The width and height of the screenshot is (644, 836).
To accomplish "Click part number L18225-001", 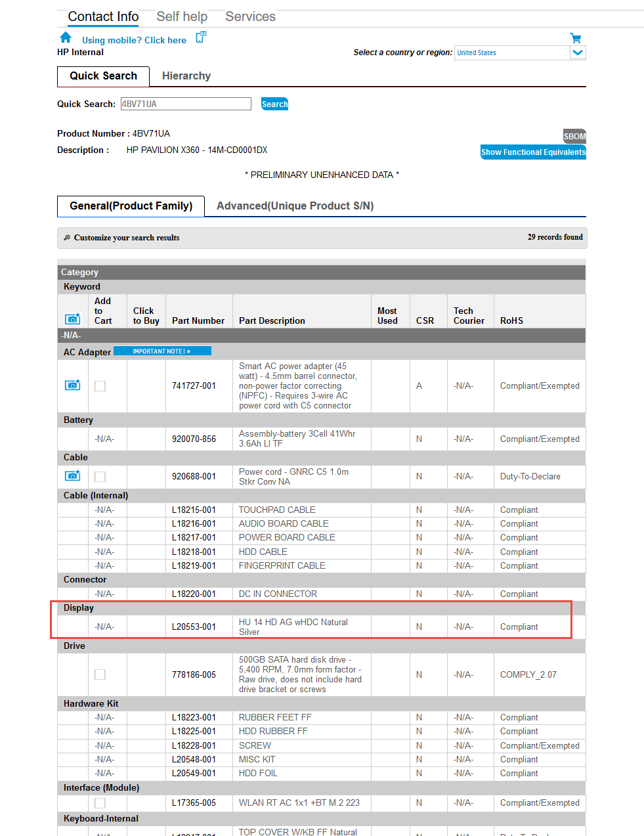I will click(194, 731).
